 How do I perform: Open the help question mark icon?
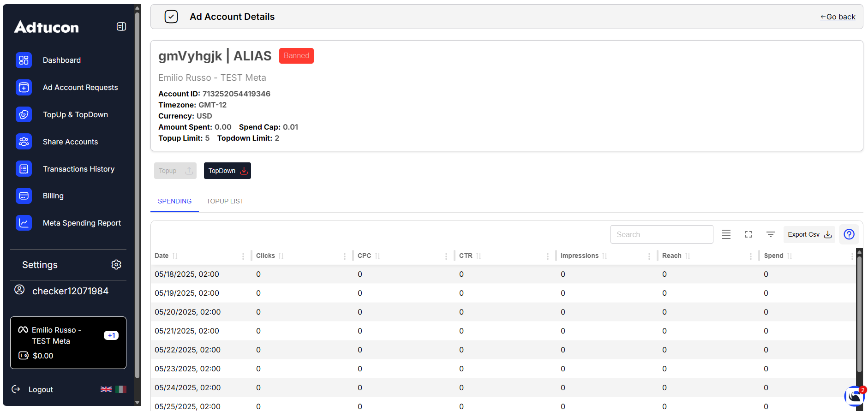(849, 234)
